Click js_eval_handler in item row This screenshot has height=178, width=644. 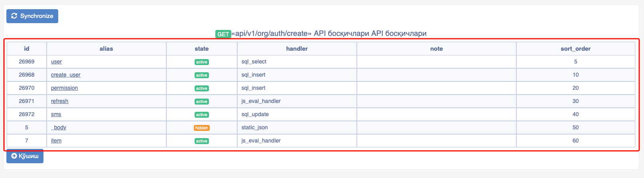pyautogui.click(x=297, y=140)
